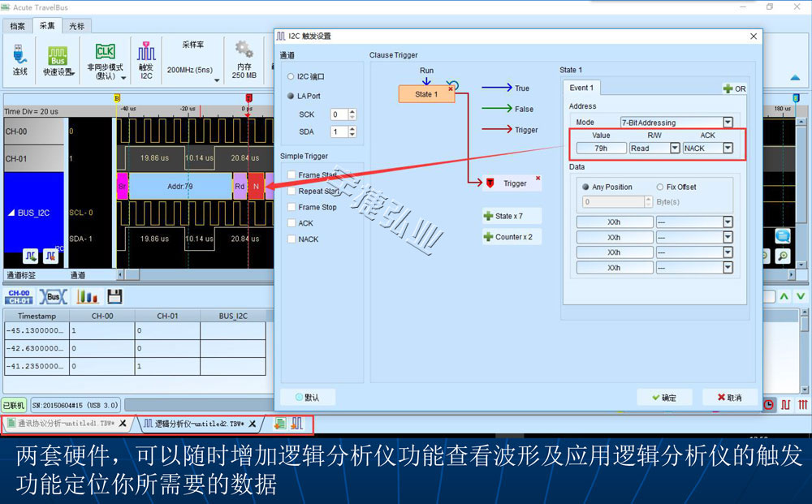Open the bar chart statistics icon

click(87, 296)
